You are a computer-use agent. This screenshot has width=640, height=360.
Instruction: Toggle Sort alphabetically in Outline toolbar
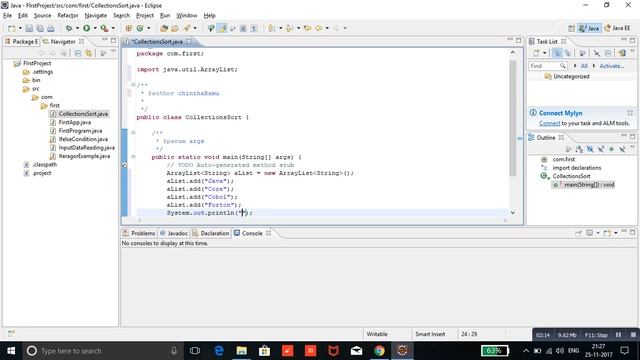click(x=579, y=149)
